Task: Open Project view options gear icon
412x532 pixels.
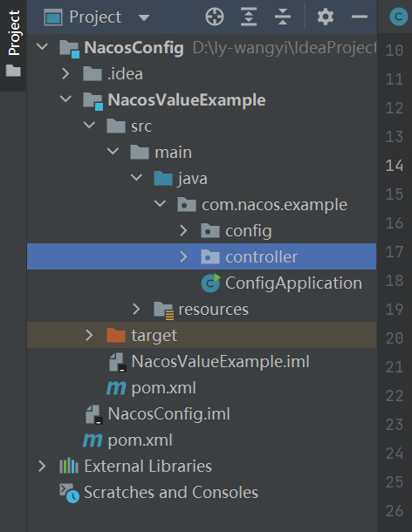Action: tap(326, 17)
